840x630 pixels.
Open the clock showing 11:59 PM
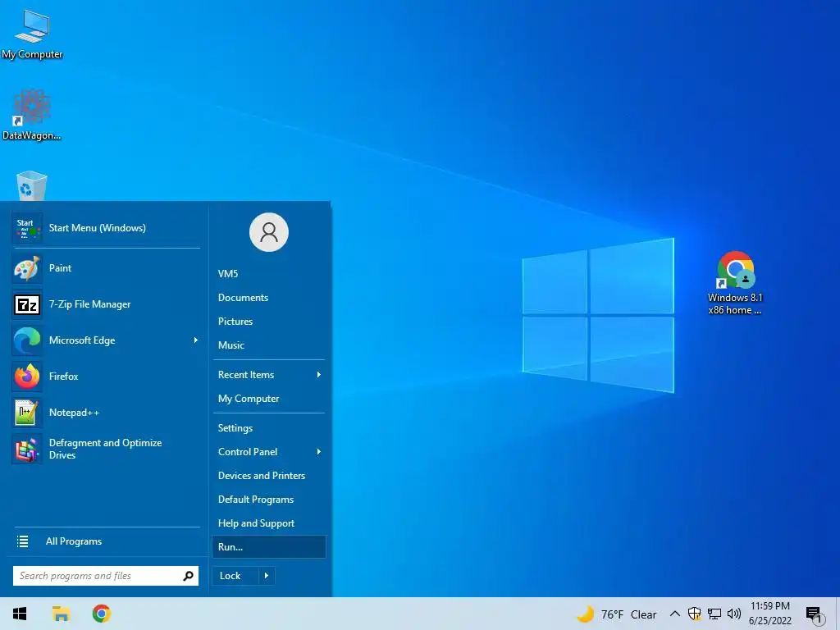pos(769,614)
